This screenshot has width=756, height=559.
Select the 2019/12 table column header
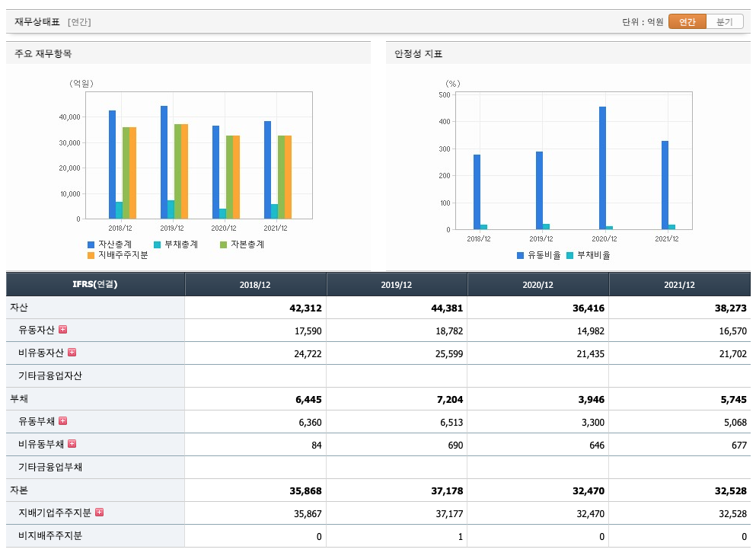tap(397, 285)
